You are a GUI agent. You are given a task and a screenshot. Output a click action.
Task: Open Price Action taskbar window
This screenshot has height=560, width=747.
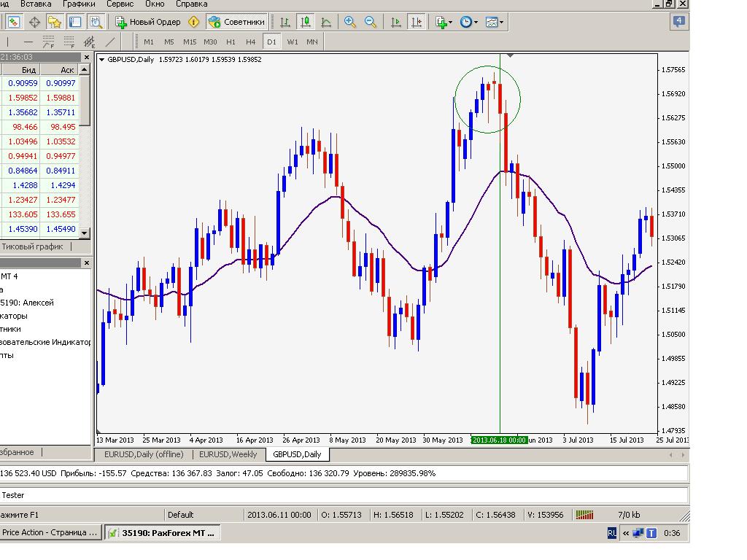(50, 533)
